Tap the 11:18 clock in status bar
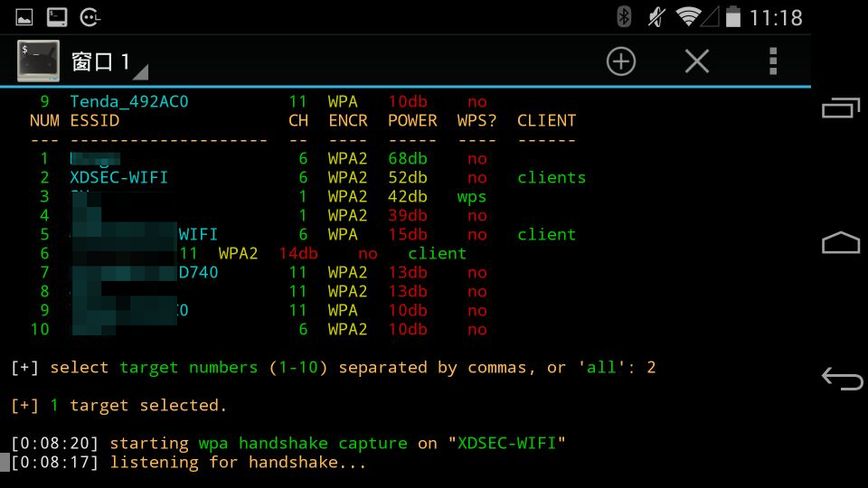The width and height of the screenshot is (868, 488). [776, 18]
